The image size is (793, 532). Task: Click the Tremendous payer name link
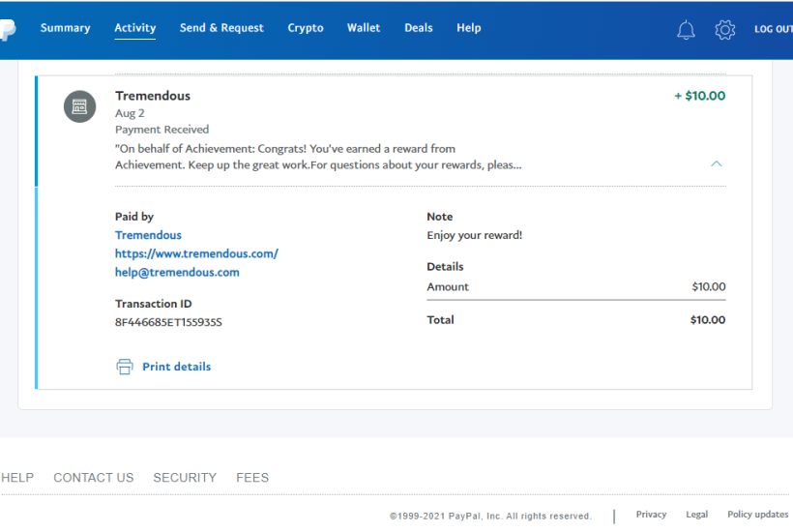(x=148, y=235)
